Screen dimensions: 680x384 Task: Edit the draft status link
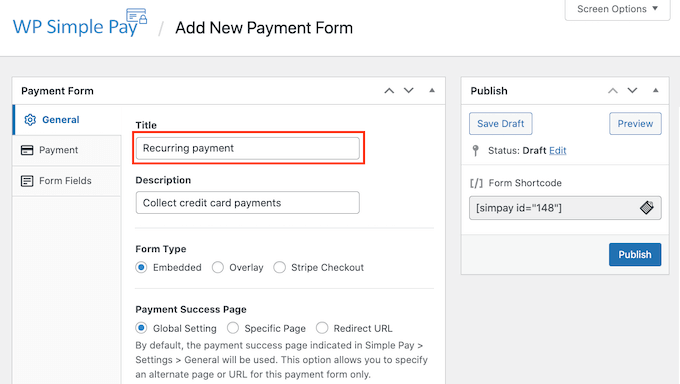(558, 151)
